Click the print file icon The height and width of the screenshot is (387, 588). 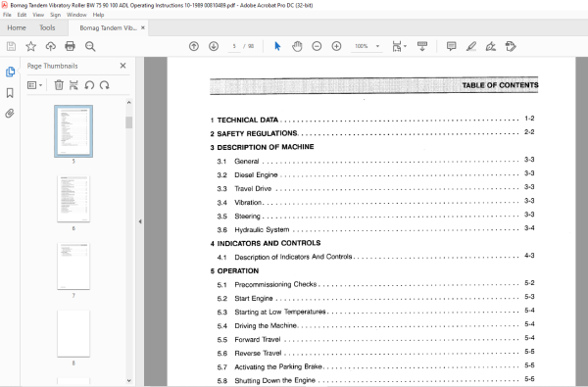click(x=71, y=46)
